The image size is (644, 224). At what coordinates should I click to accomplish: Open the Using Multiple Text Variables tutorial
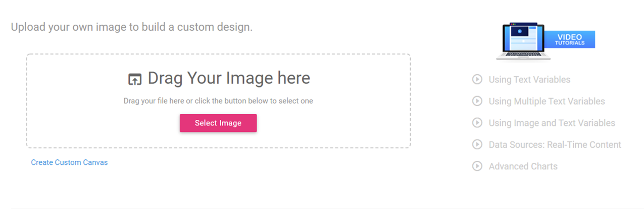(547, 101)
